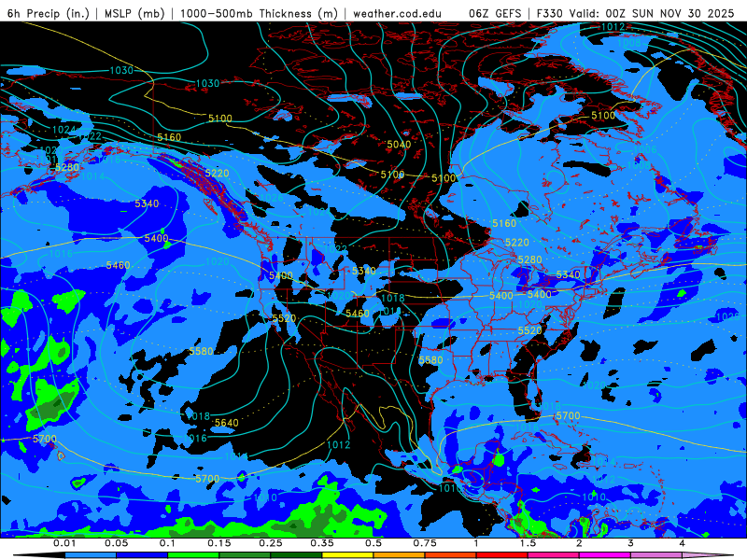Click the light orange 0.5–0.75 legend swatch
Image resolution: width=747 pixels, height=560 pixels.
click(x=400, y=555)
